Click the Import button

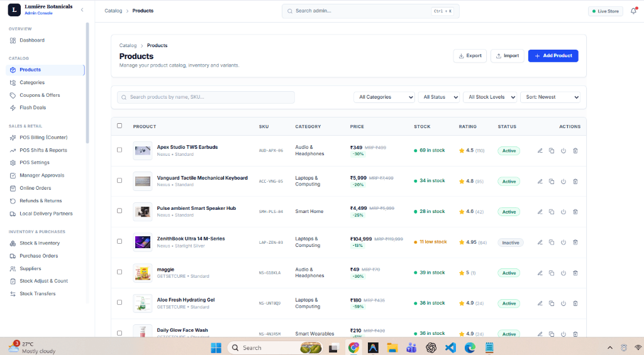[508, 56]
